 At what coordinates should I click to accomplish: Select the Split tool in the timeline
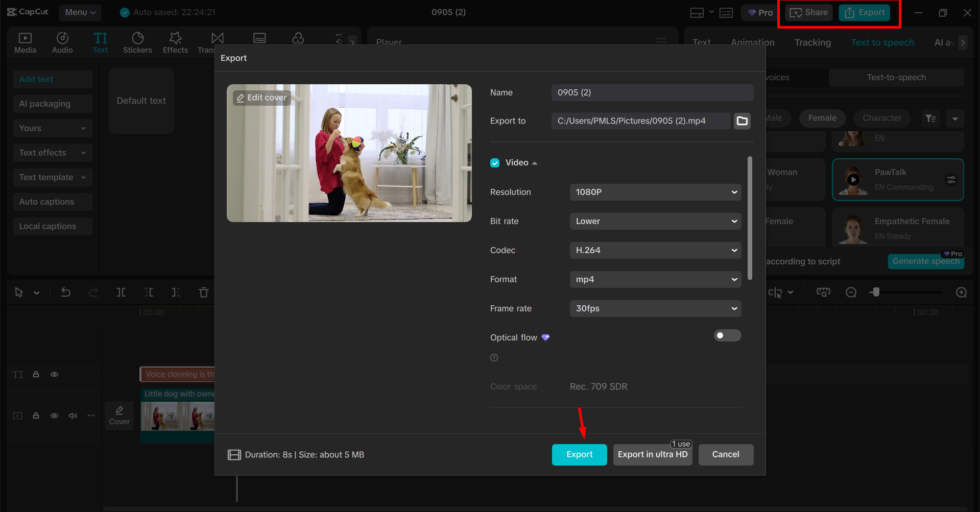coord(121,292)
